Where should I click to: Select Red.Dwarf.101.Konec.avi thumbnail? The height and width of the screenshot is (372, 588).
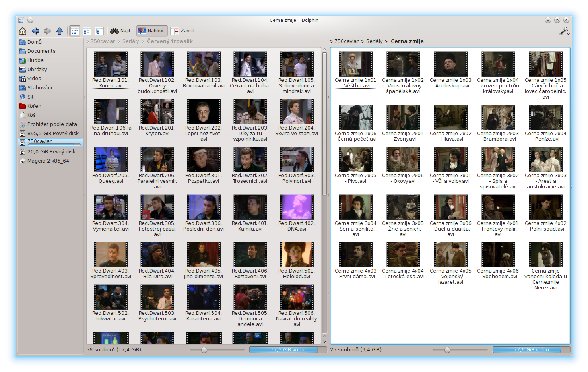(x=111, y=64)
